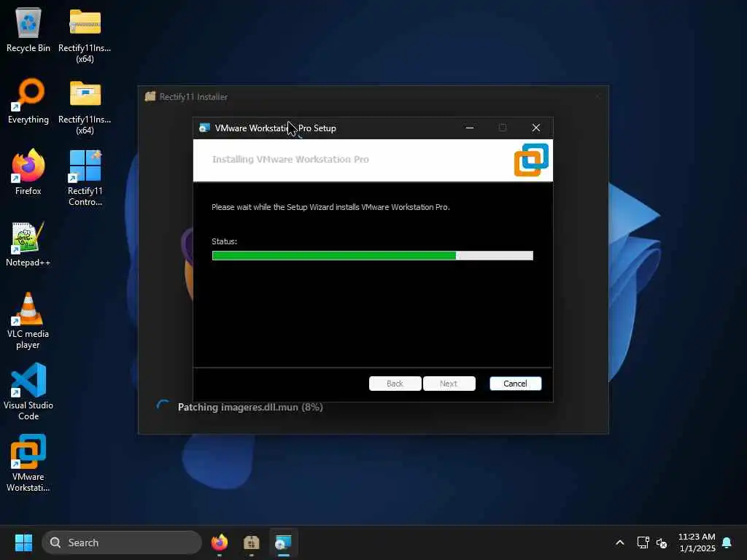
Task: Click the disabled Next button
Action: coord(449,384)
